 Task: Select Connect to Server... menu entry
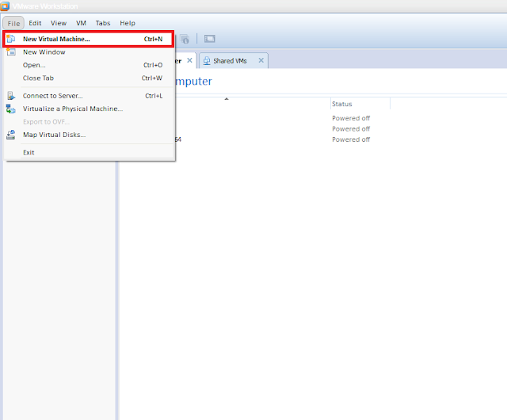[89, 96]
